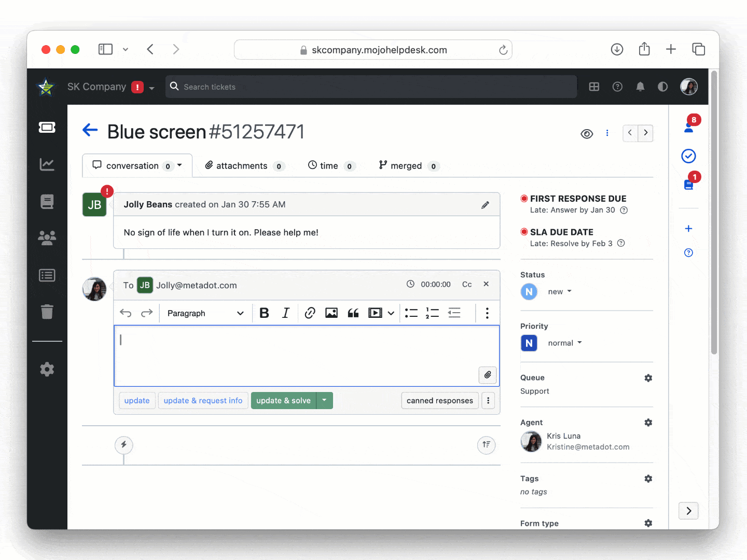Viewport: 747px width, 560px height.
Task: Click the block quote icon
Action: [353, 313]
